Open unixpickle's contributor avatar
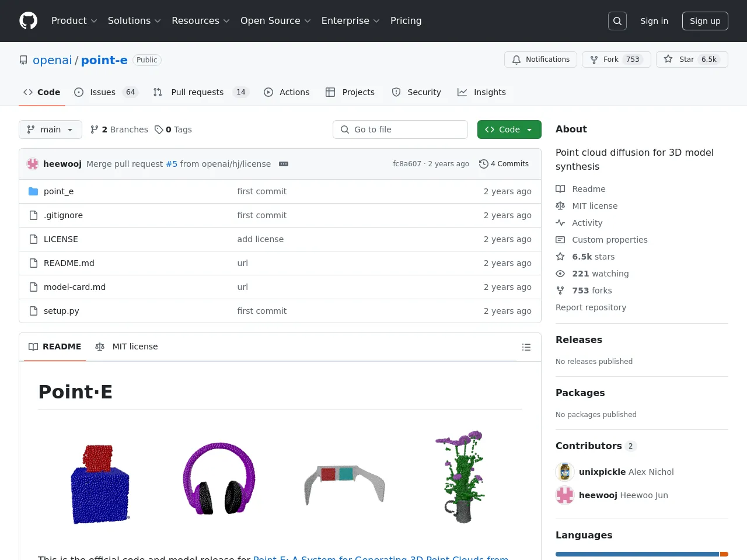747x560 pixels. point(564,472)
